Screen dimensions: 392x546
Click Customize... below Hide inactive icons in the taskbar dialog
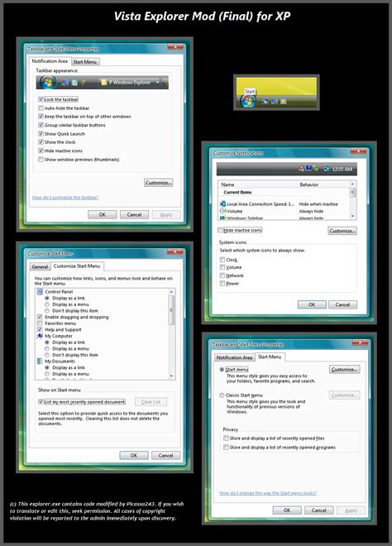159,183
